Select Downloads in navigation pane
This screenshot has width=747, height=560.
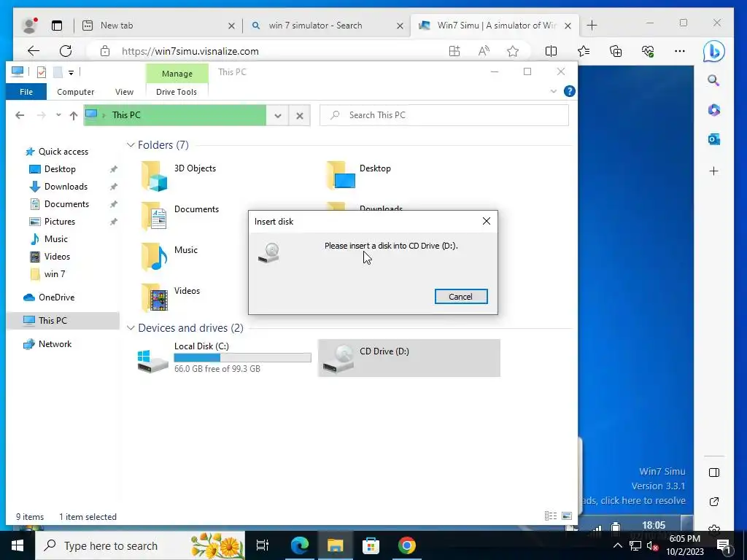66,187
